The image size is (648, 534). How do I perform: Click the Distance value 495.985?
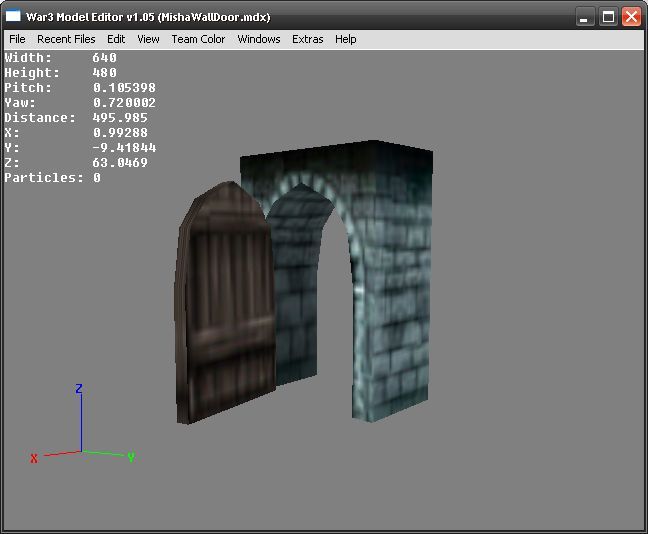pos(120,118)
